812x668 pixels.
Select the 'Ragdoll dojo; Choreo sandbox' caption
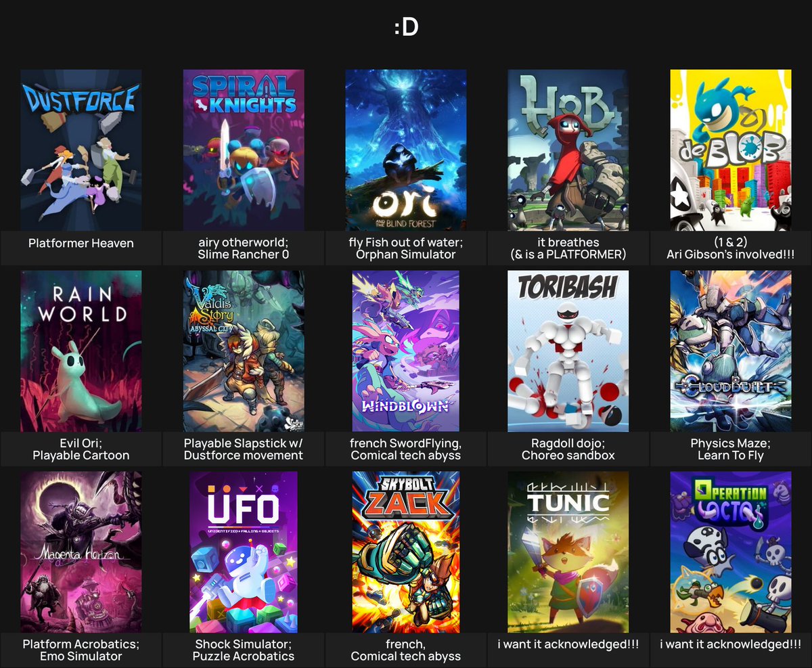pyautogui.click(x=568, y=449)
